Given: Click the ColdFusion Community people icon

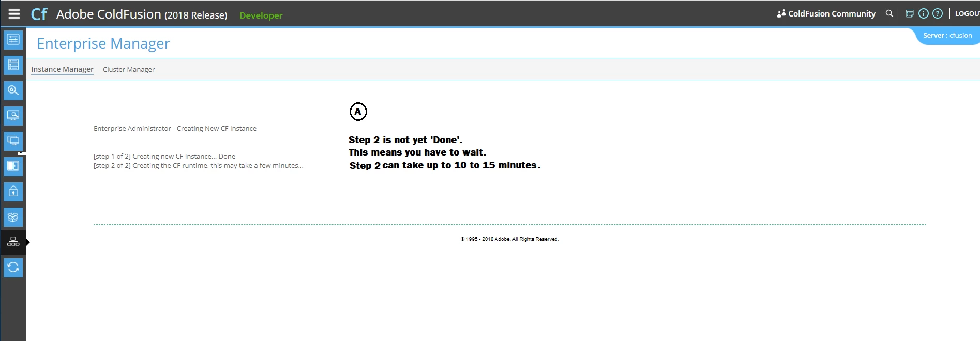Looking at the screenshot, I should [781, 14].
